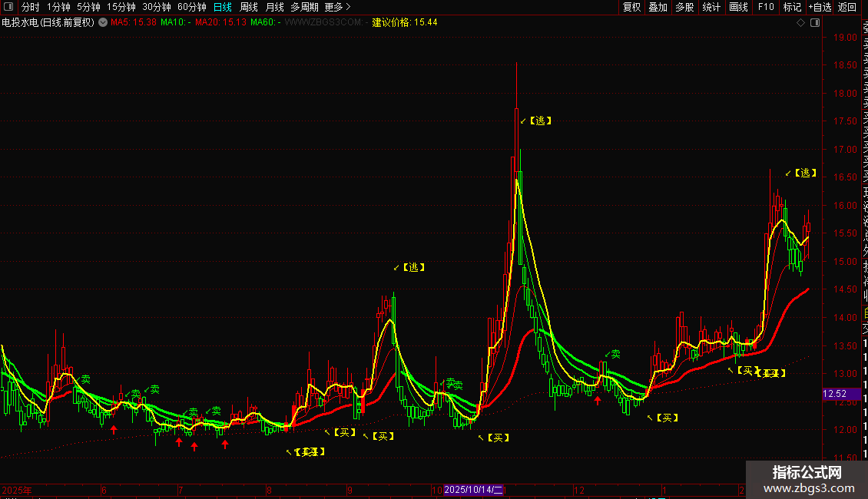Click the 复权 adjustment button
Screen dimensions: 868x499
[x=631, y=7]
